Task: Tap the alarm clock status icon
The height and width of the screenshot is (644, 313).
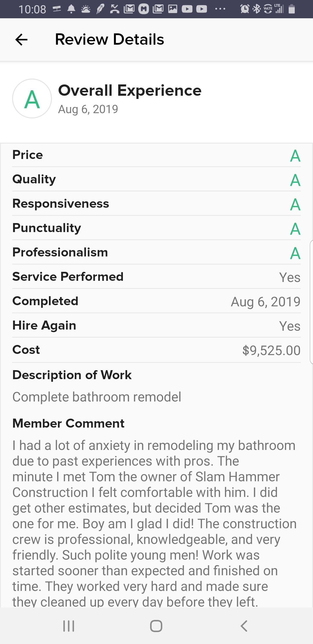Action: click(x=245, y=9)
